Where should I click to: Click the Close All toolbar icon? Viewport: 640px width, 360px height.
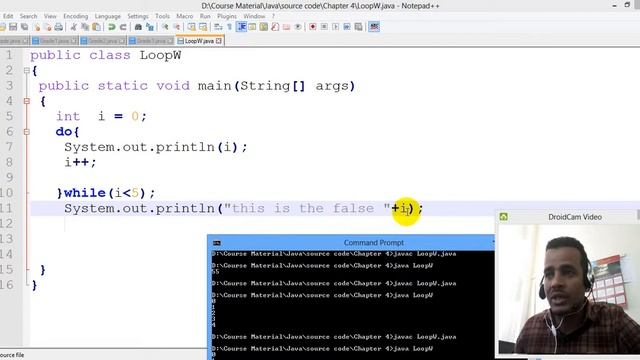pos(47,27)
